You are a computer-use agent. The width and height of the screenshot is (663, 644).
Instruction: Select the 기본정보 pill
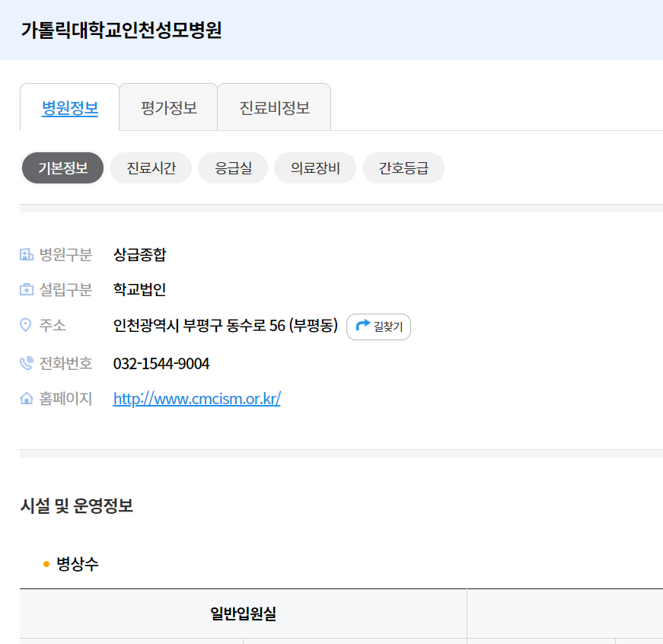click(62, 168)
